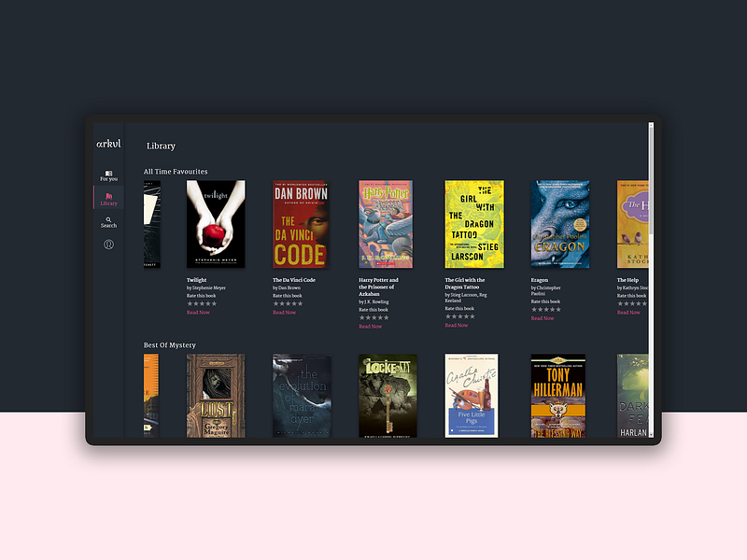Click the 'Best Of Mystery' heading
Image resolution: width=747 pixels, height=560 pixels.
point(170,344)
